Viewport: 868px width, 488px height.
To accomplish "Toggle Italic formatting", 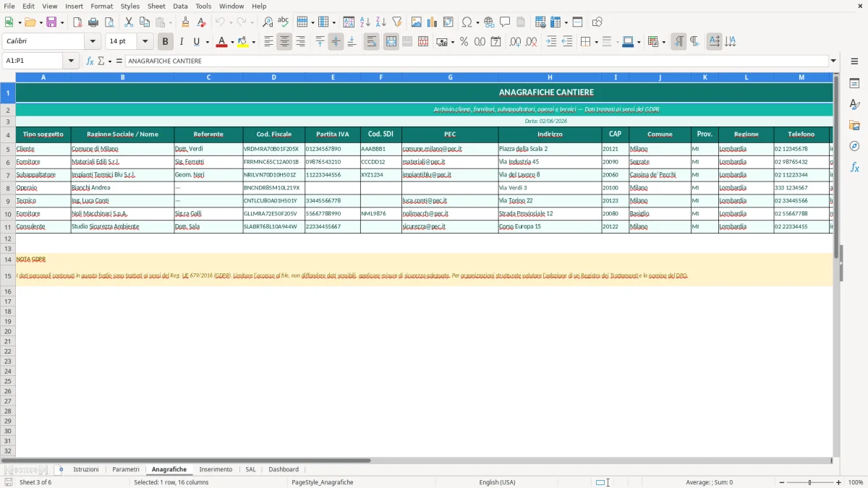I will click(181, 42).
